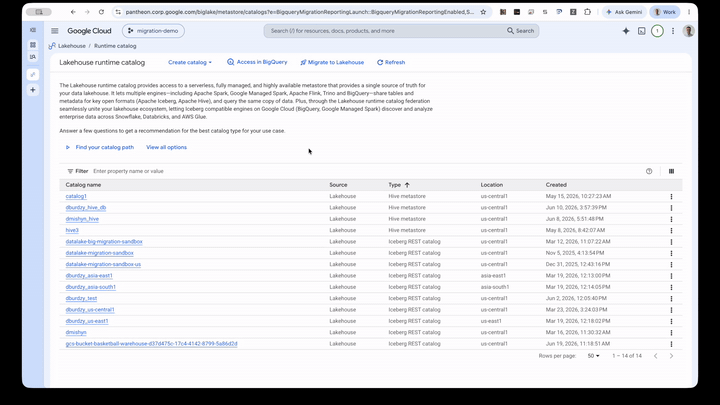Open the catalog1 link
Viewport: 720px width, 405px height.
(76, 196)
